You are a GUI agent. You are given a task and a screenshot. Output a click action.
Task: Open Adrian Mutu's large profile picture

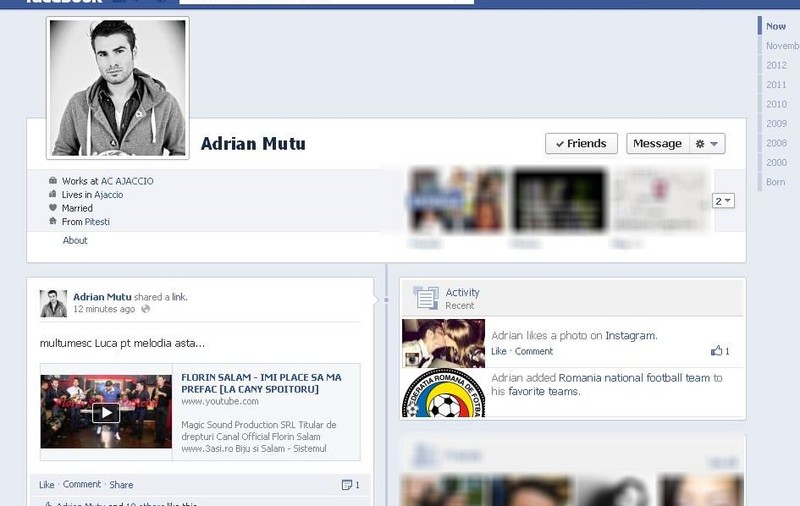point(118,88)
